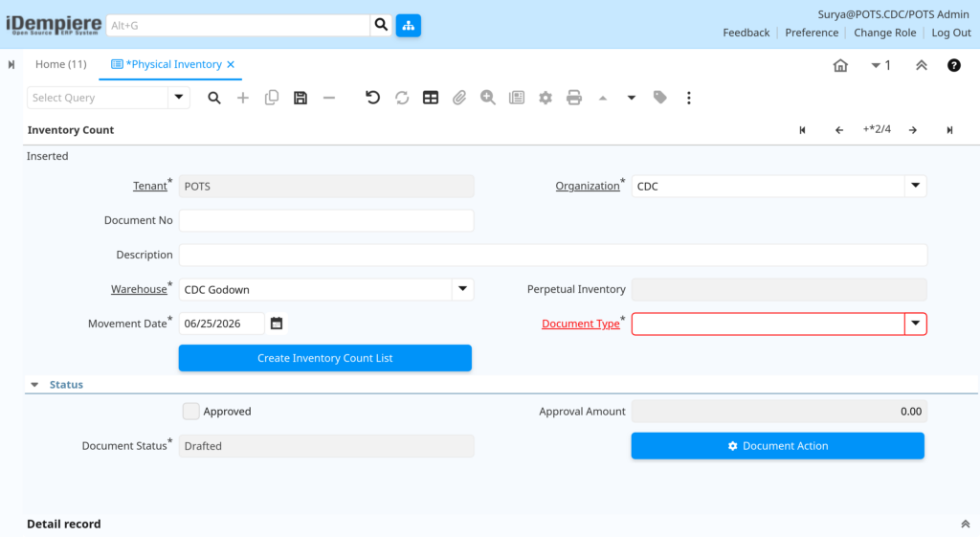The height and width of the screenshot is (537, 980).
Task: Click the Find Record magnifier toolbar icon
Action: pyautogui.click(x=213, y=98)
